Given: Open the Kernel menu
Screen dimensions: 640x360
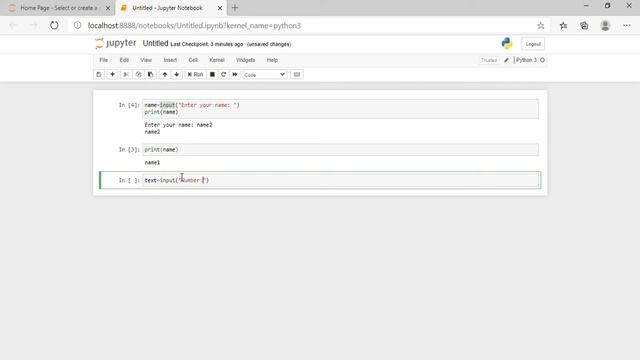Looking at the screenshot, I should click(x=217, y=60).
